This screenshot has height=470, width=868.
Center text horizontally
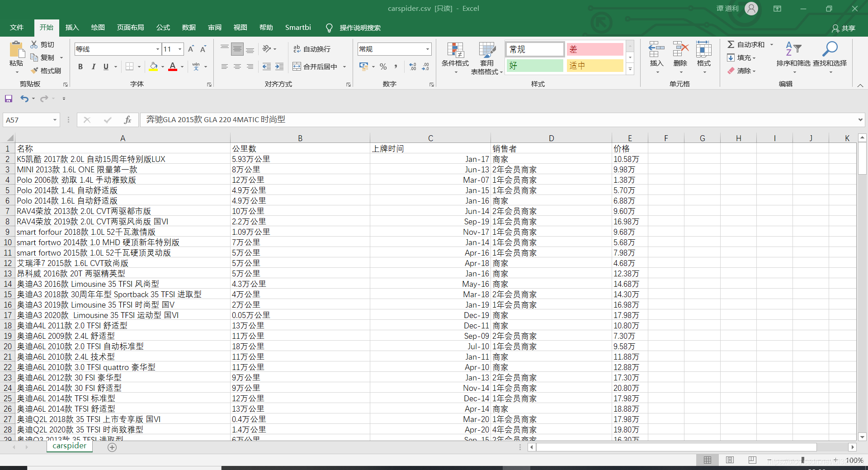[x=237, y=66]
